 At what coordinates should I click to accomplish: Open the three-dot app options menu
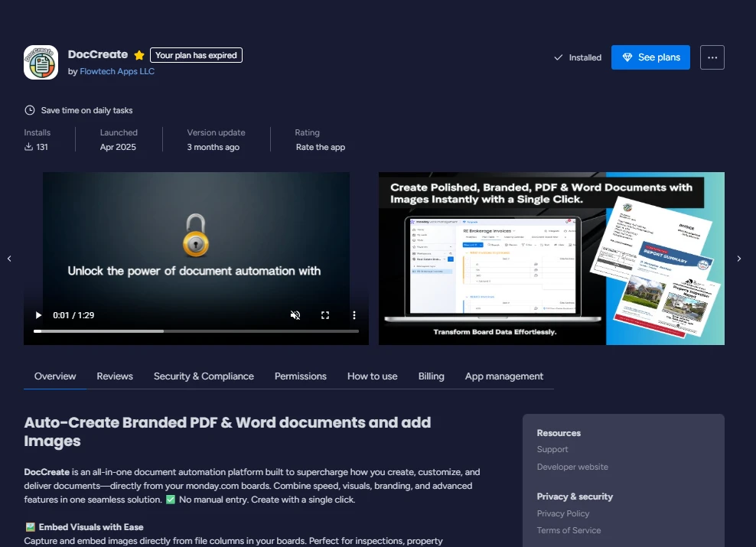click(x=712, y=57)
